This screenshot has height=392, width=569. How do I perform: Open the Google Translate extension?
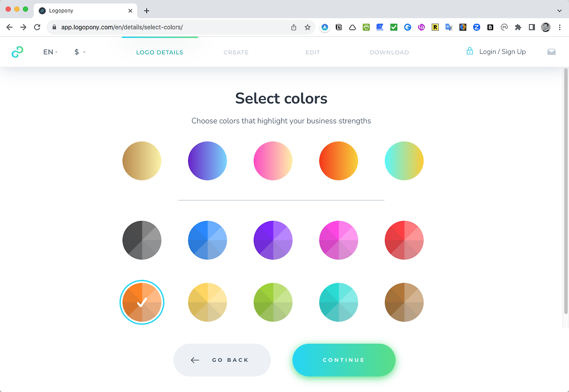(449, 27)
